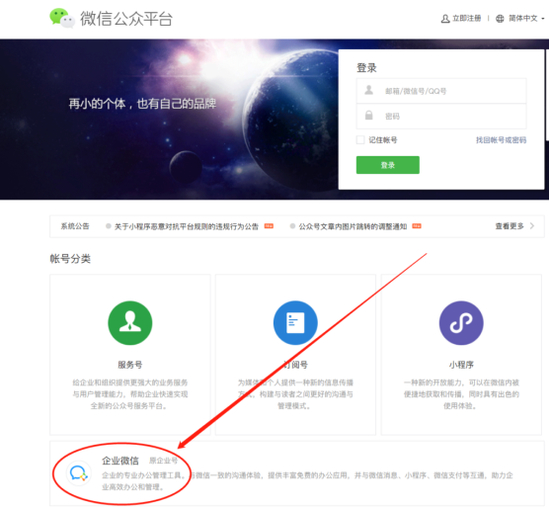This screenshot has width=550, height=508.
Task: Open the 微信公众平台 title link
Action: tap(126, 19)
